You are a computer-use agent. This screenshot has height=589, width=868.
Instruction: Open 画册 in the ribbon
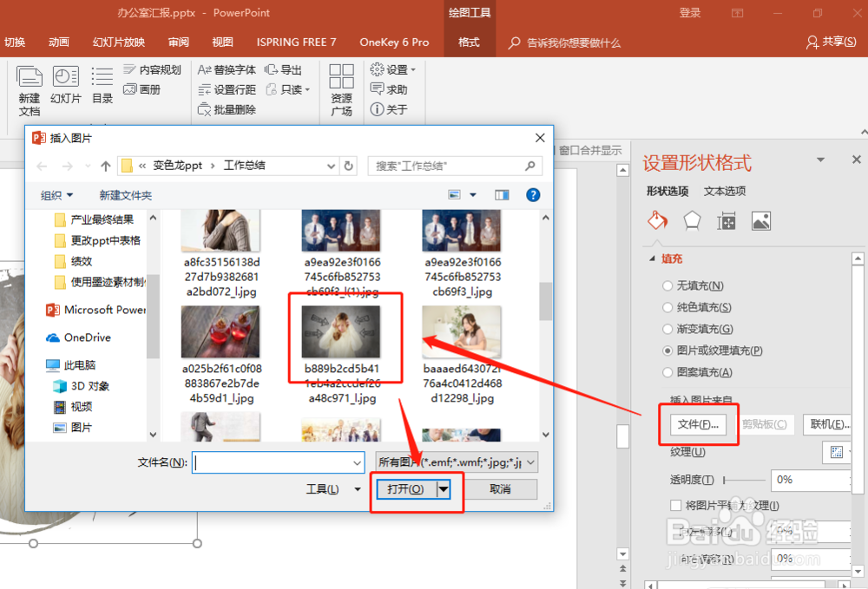(x=142, y=89)
